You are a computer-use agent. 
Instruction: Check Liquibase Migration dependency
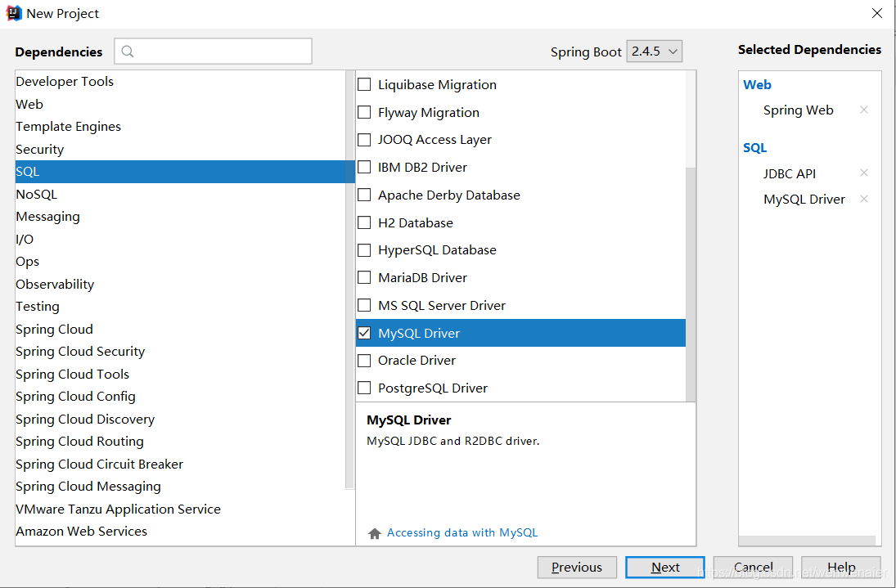point(364,84)
